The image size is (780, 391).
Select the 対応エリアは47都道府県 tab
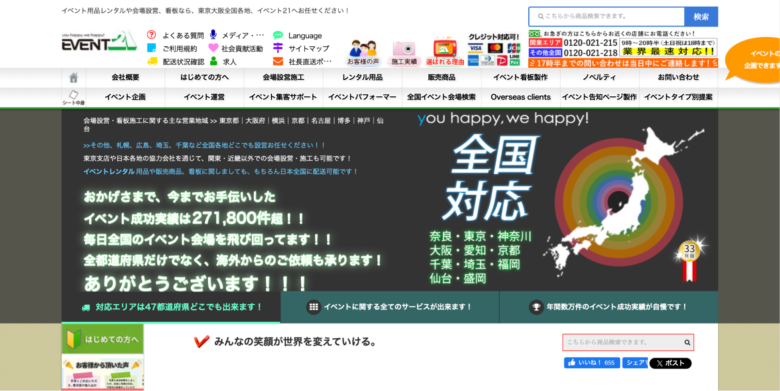[171, 307]
